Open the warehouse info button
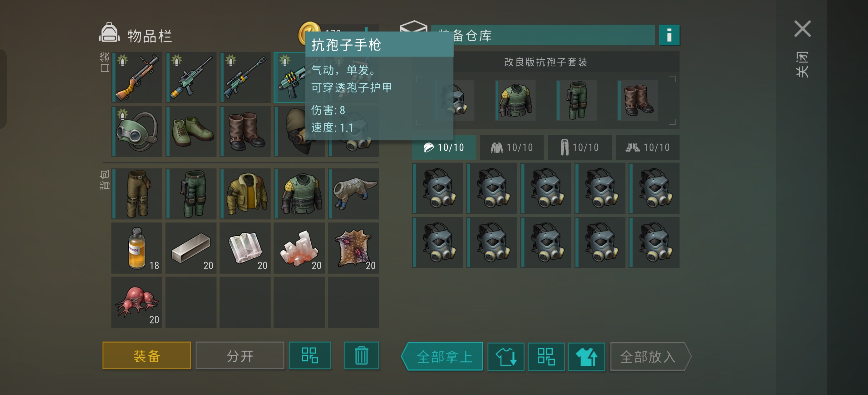The image size is (868, 395). coord(669,35)
